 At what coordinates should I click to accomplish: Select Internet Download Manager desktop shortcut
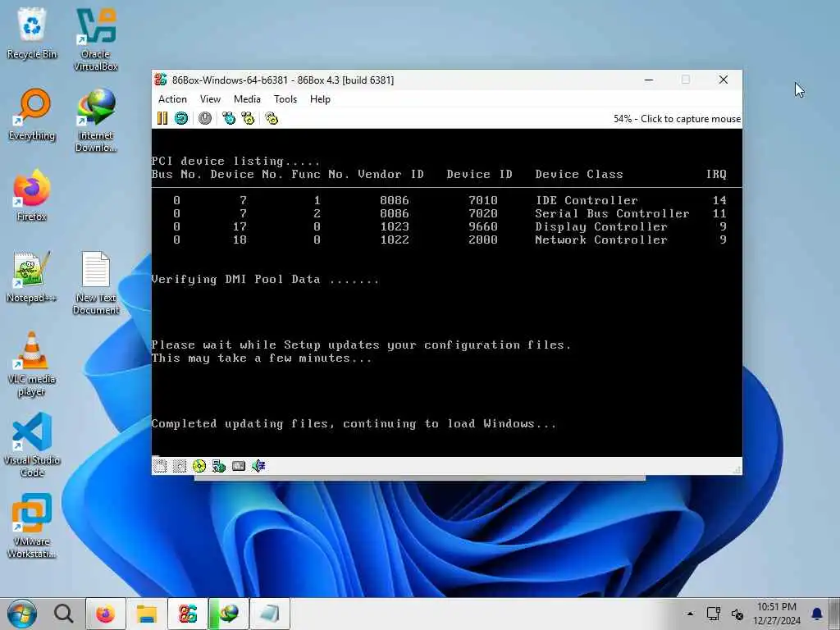point(95,121)
